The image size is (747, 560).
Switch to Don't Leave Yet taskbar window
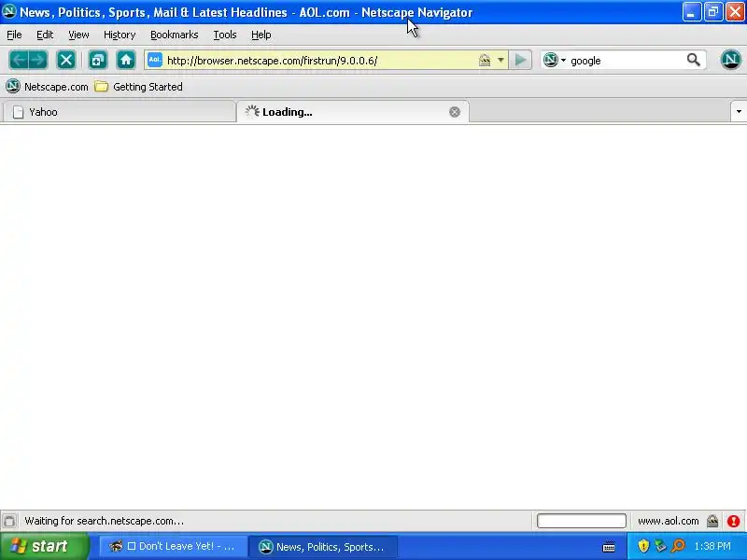[173, 547]
